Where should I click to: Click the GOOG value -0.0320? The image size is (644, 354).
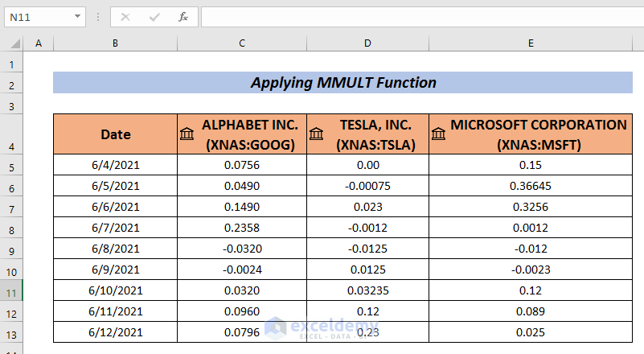point(242,249)
